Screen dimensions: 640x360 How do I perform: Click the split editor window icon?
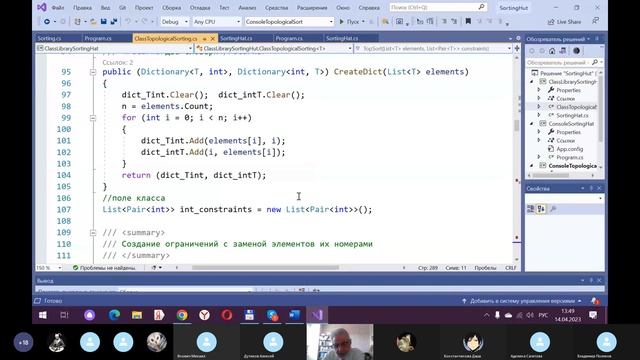(x=517, y=49)
